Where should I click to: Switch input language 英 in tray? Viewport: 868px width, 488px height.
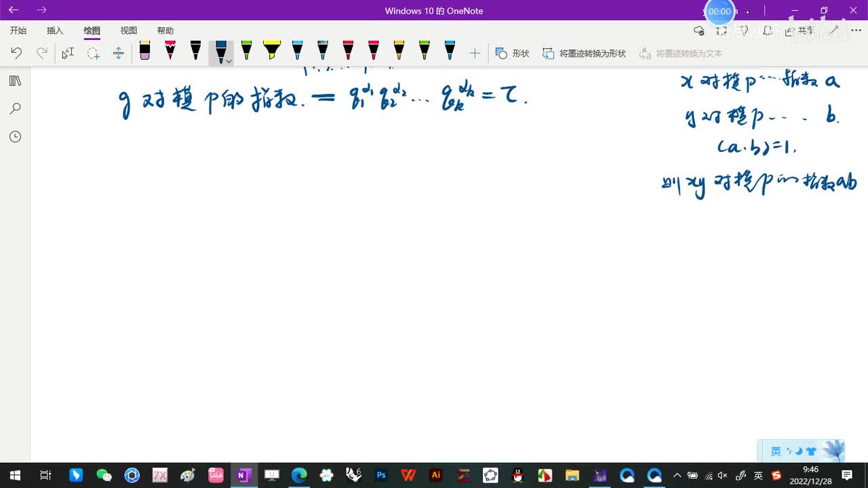(758, 475)
